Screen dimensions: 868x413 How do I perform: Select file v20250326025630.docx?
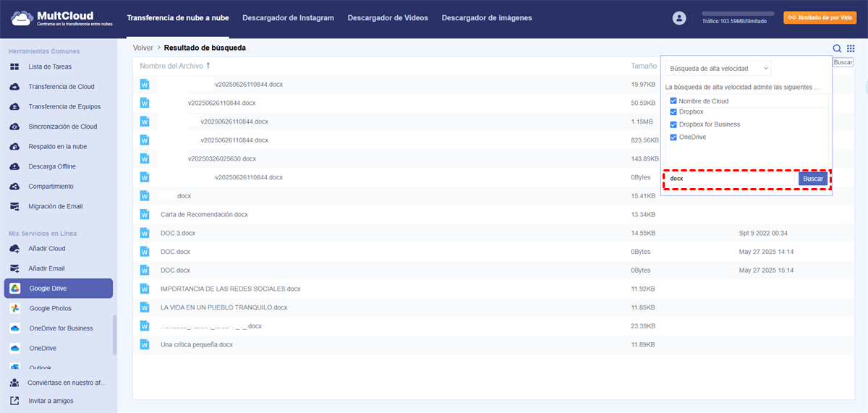221,158
